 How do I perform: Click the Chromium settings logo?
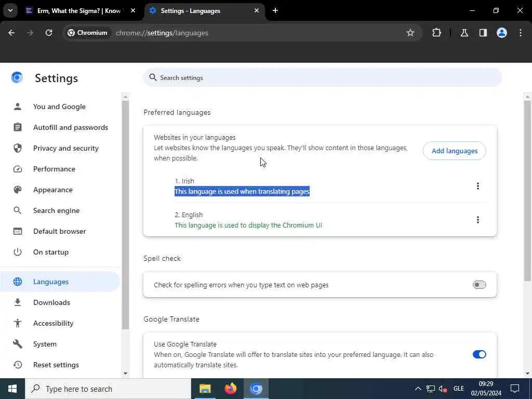[x=17, y=78]
